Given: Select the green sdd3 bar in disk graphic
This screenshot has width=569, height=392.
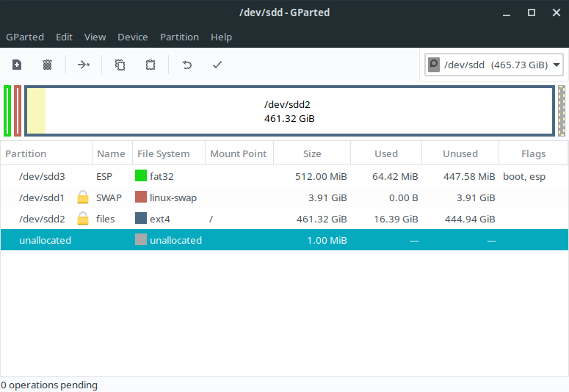Looking at the screenshot, I should tap(7, 111).
